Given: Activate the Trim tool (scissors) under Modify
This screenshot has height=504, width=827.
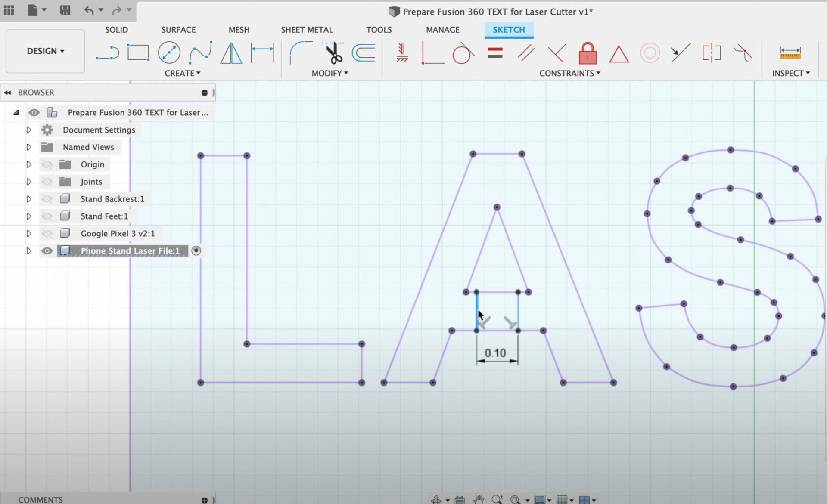Looking at the screenshot, I should pyautogui.click(x=332, y=53).
